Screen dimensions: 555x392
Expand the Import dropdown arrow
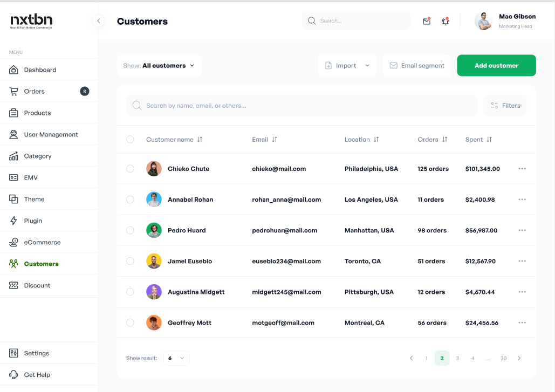tap(367, 65)
